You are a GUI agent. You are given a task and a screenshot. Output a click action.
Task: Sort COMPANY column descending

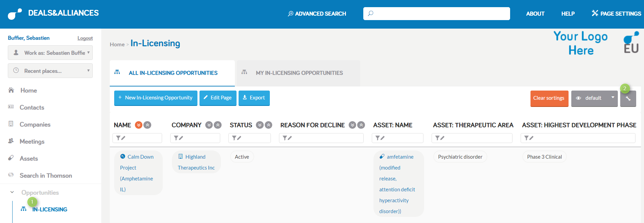[209, 125]
